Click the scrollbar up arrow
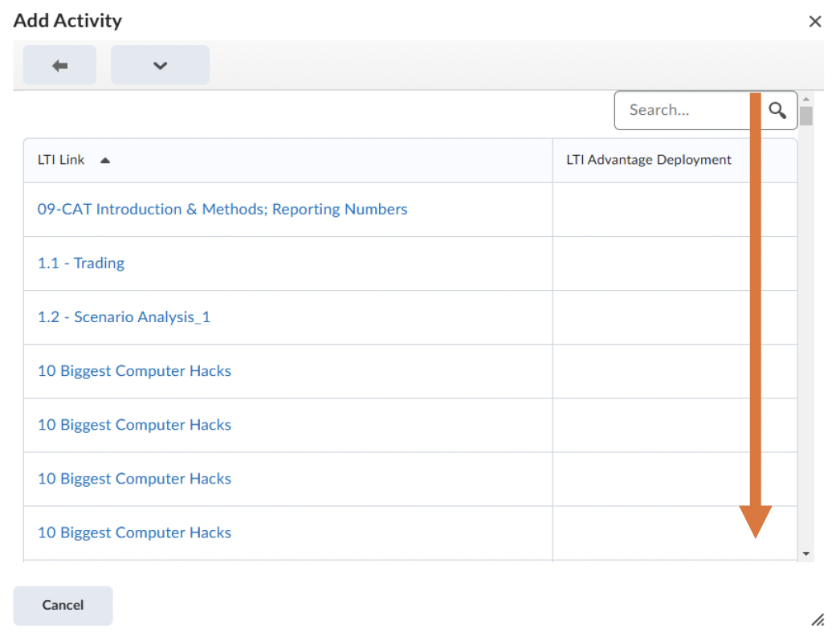The height and width of the screenshot is (641, 840). point(806,100)
